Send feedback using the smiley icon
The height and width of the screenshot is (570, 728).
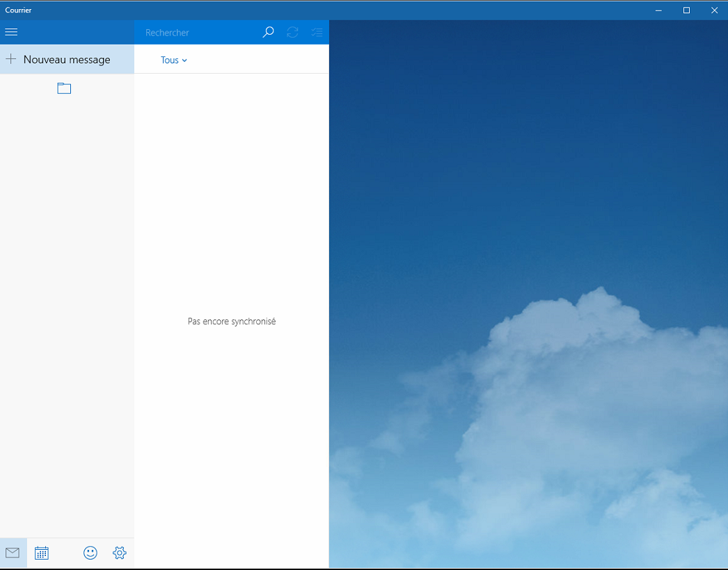(90, 553)
